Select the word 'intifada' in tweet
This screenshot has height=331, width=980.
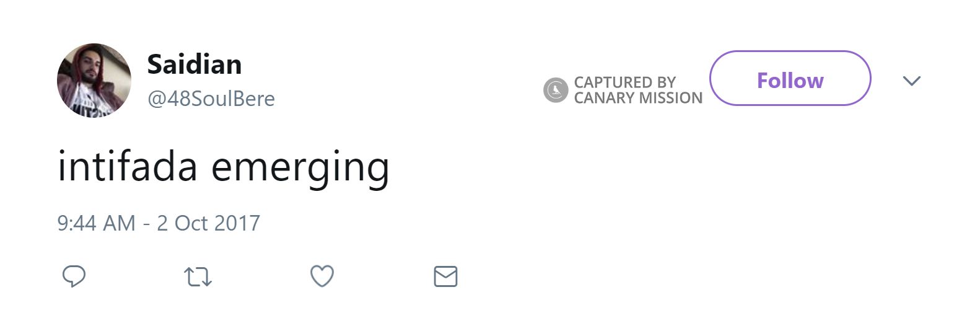pyautogui.click(x=127, y=165)
